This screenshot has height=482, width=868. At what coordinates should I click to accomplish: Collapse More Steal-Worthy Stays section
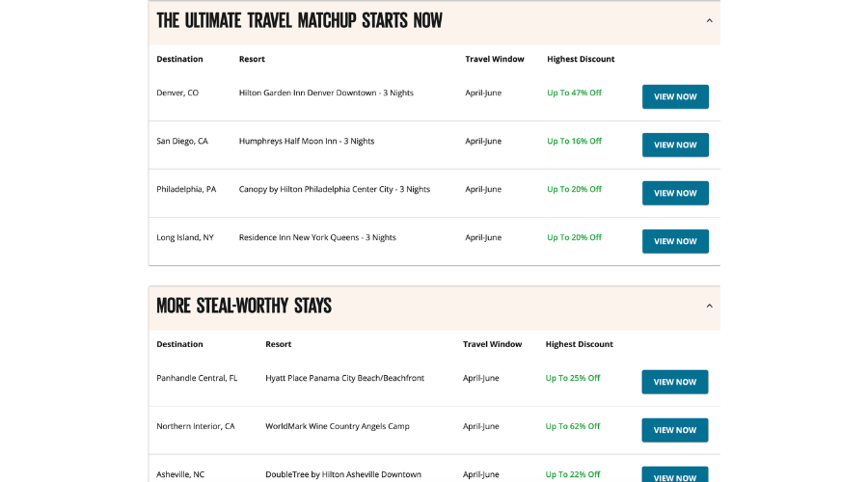[709, 306]
